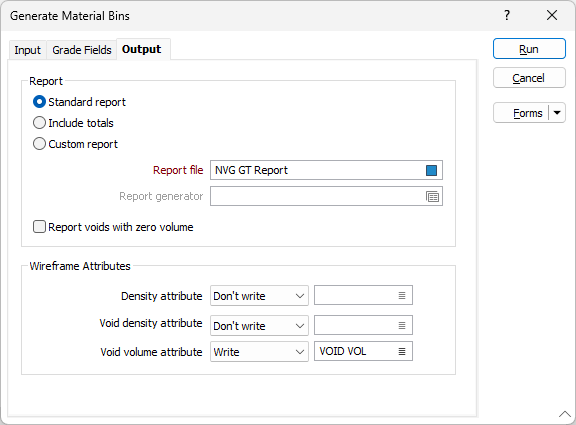Click inside the Report file text field
The width and height of the screenshot is (576, 425).
pos(318,170)
